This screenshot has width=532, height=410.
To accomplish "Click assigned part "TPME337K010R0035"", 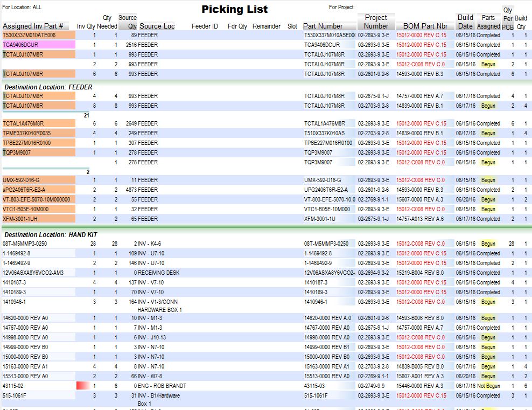I will tap(39, 134).
